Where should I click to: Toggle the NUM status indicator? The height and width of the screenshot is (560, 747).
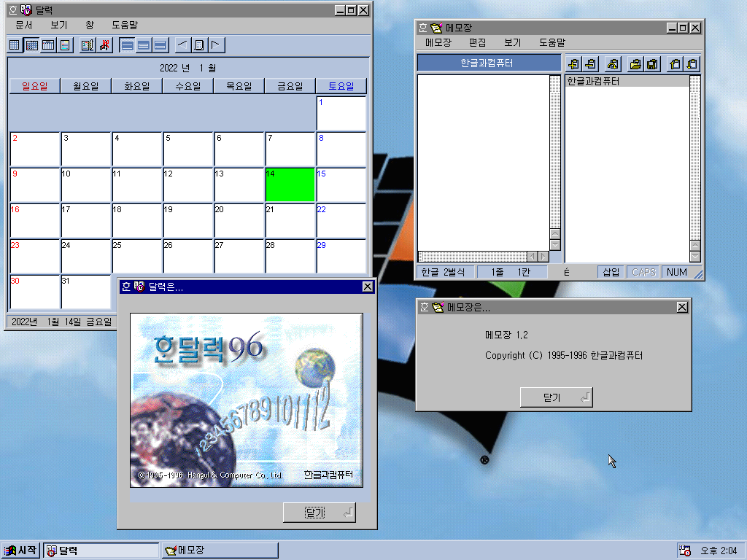tap(677, 272)
